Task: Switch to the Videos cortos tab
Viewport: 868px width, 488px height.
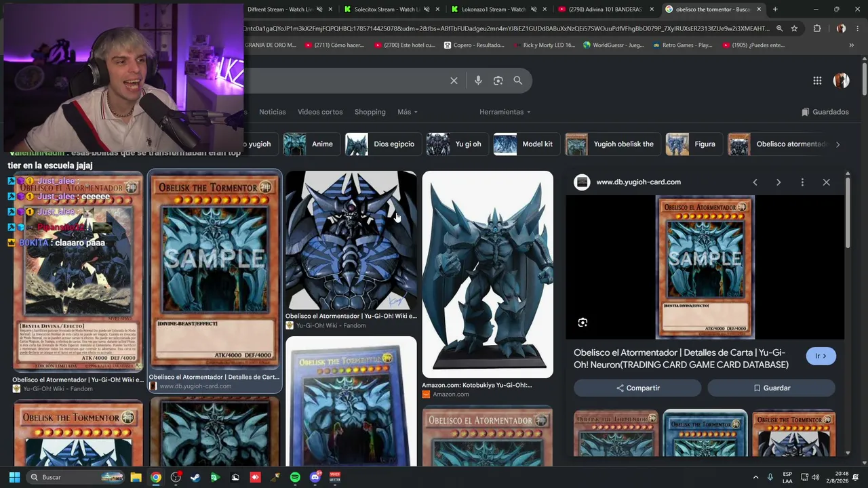Action: 320,112
